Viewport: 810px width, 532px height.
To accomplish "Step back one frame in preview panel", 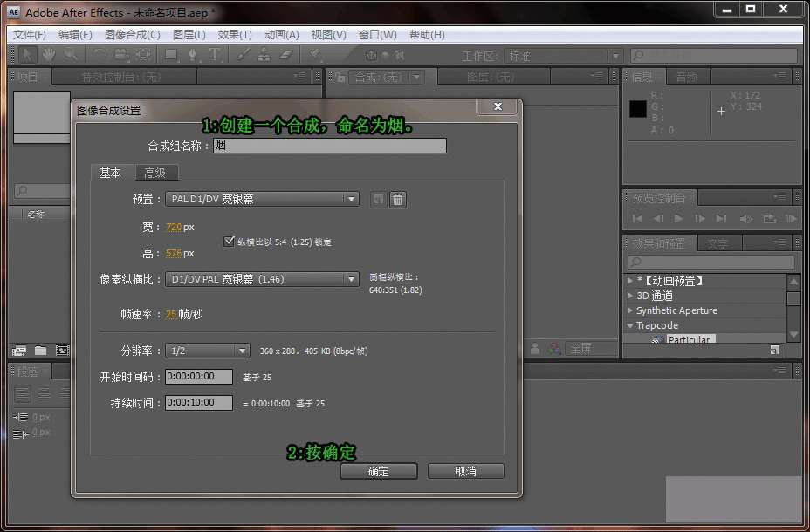I will click(658, 219).
